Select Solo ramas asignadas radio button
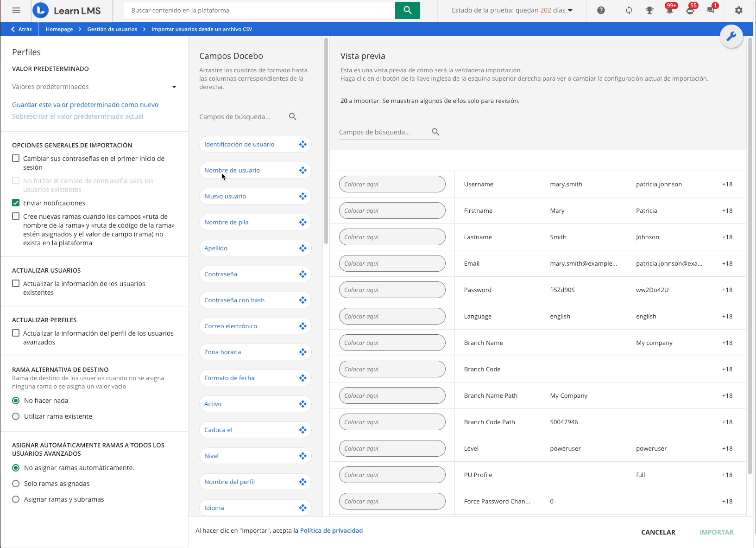 coord(16,484)
